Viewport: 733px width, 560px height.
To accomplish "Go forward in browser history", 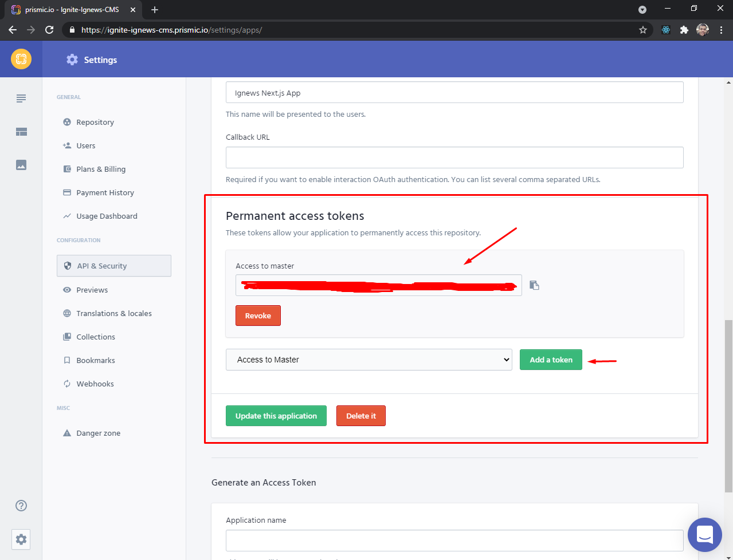I will click(x=31, y=30).
